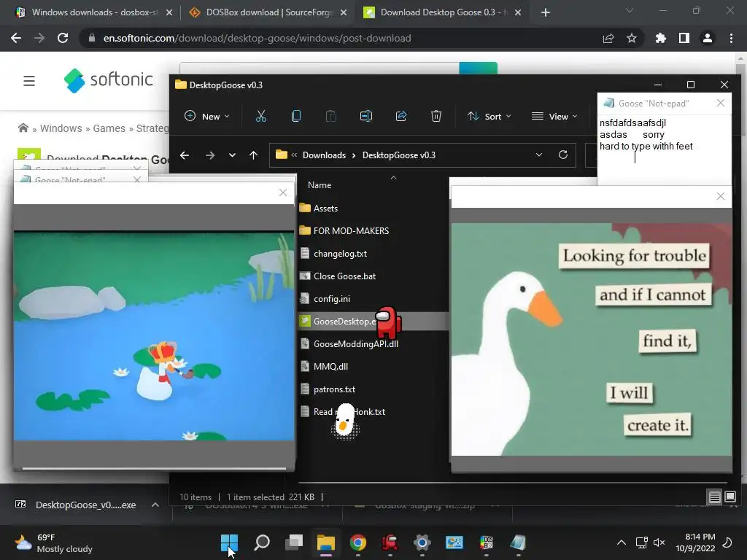Click the Cut scissors icon in Explorer toolbar

(260, 116)
